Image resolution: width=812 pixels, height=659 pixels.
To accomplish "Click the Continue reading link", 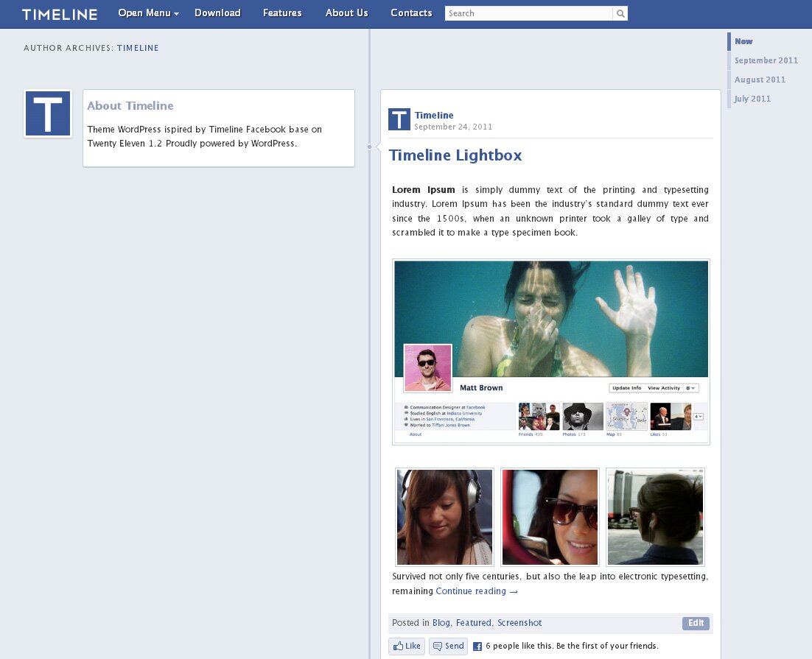I will [x=477, y=591].
